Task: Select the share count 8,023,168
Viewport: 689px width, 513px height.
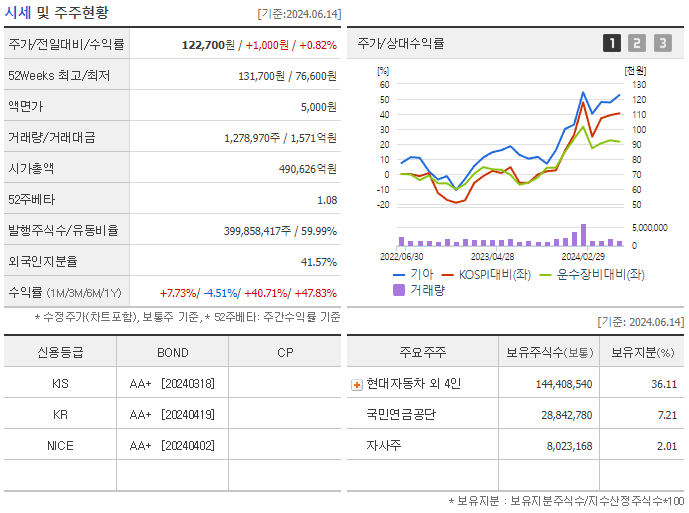Action: tap(569, 447)
